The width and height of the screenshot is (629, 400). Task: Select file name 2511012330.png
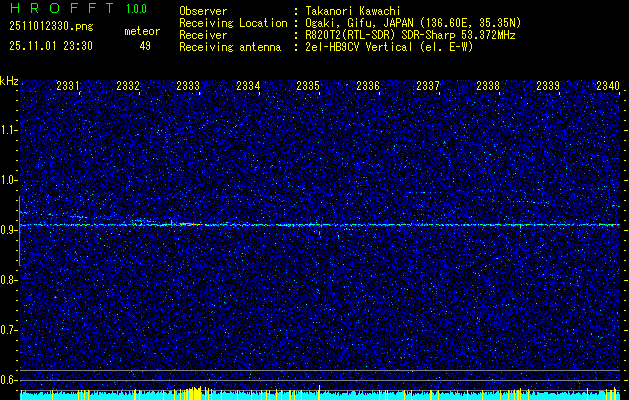click(51, 27)
